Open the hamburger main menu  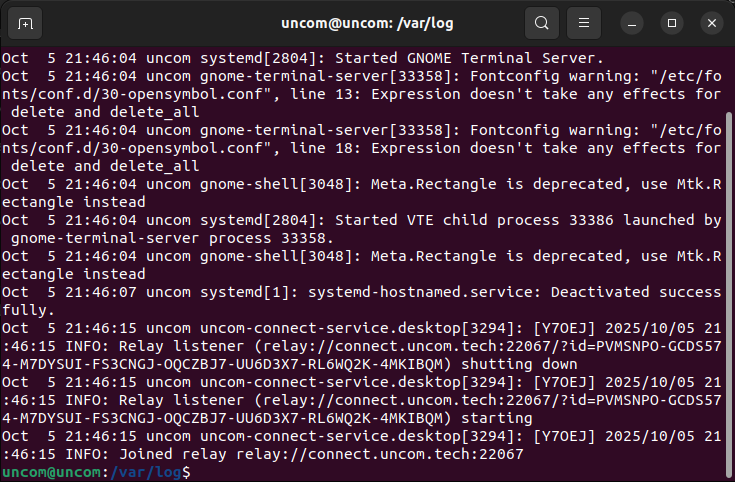(x=585, y=22)
